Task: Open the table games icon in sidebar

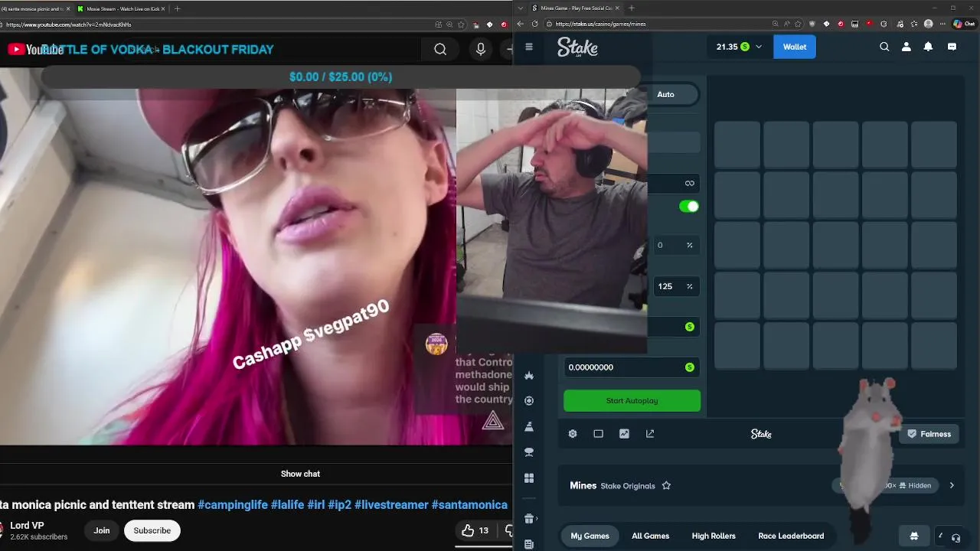Action: (x=529, y=452)
